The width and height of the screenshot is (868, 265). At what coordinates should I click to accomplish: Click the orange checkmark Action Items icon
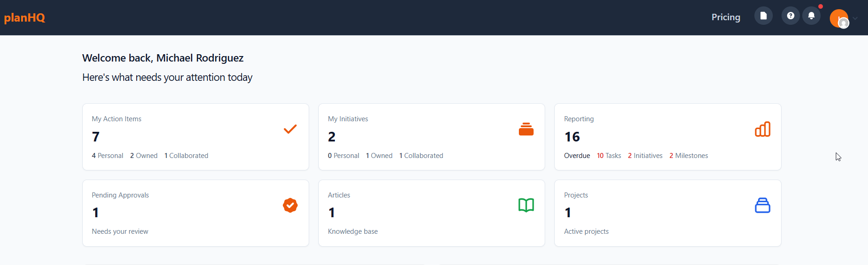[290, 129]
